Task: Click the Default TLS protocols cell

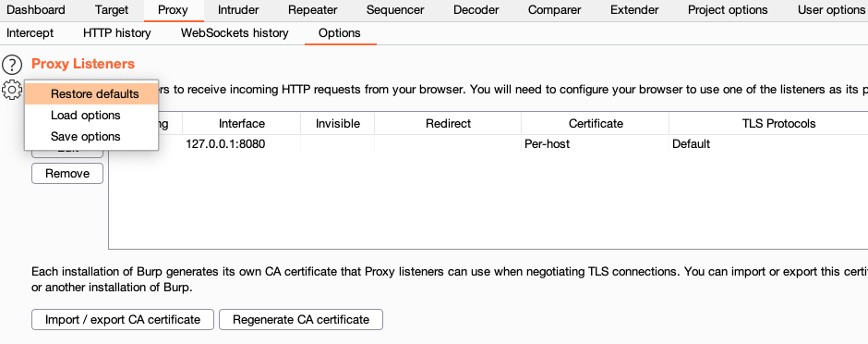Action: point(768,144)
